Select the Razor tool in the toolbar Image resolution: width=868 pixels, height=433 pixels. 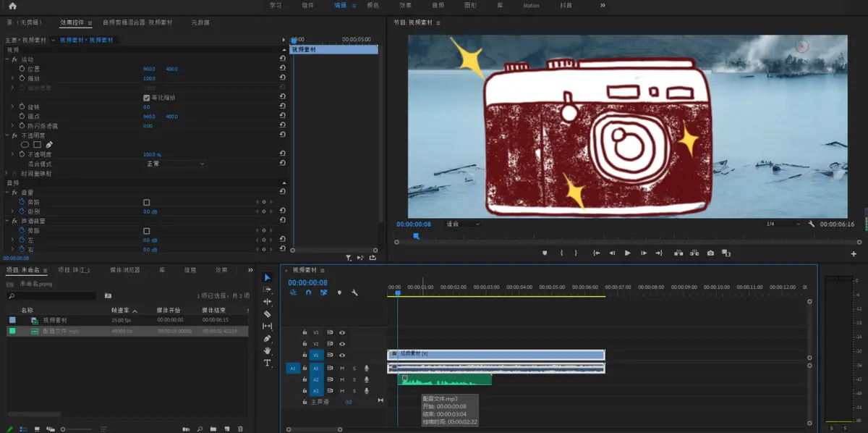267,314
